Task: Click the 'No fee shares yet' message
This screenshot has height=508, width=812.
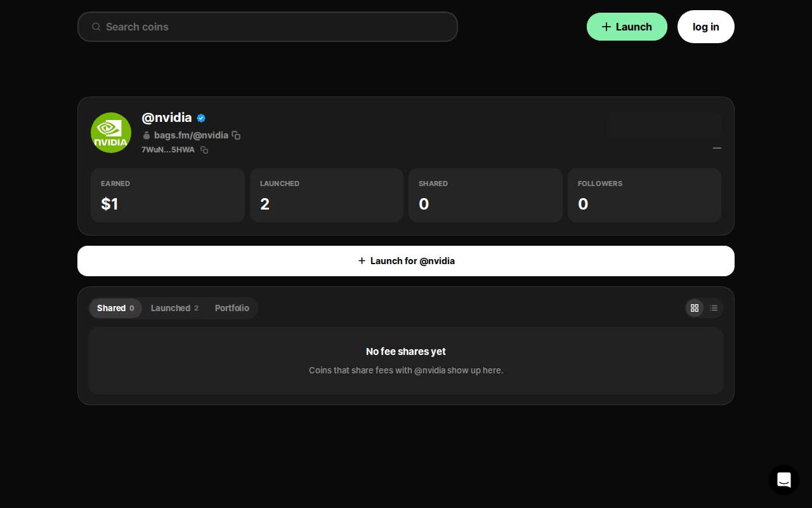Action: [x=406, y=351]
